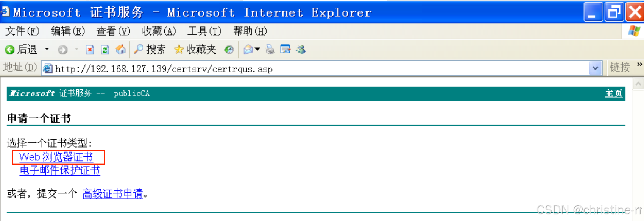
Task: Open the 查看(V) menu
Action: tap(114, 31)
